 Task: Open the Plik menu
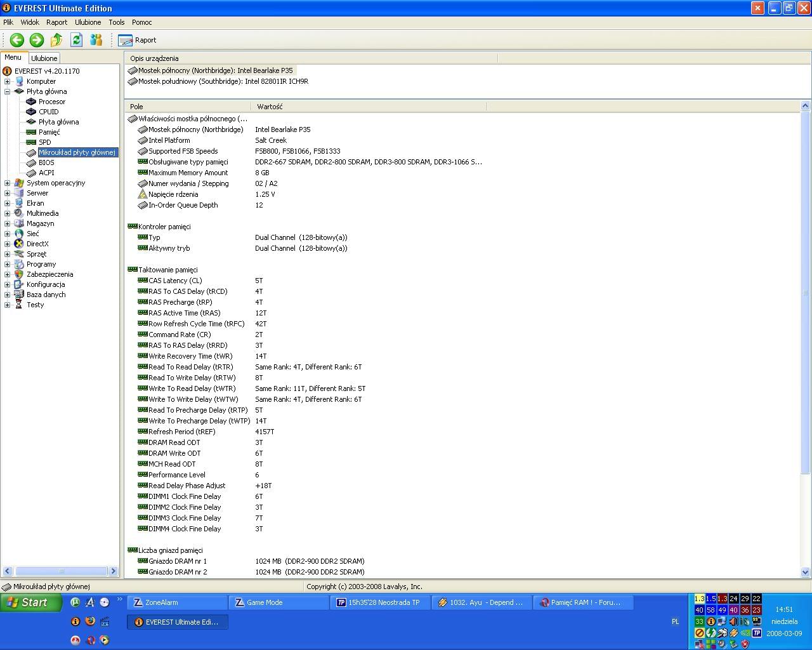coord(8,22)
